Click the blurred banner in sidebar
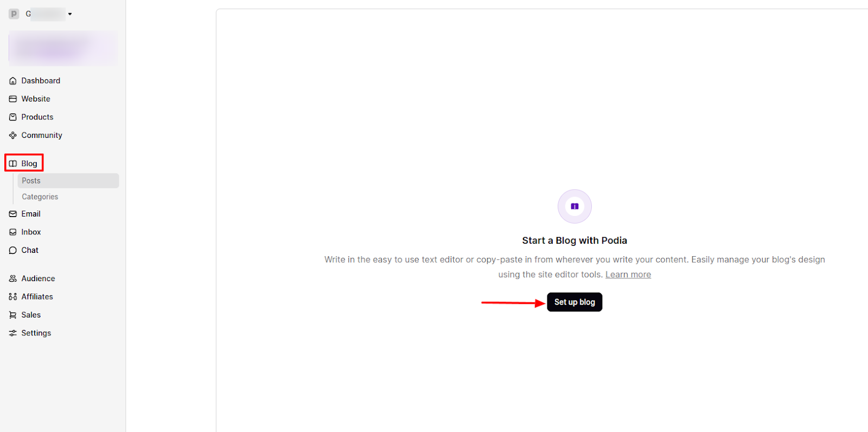This screenshot has width=868, height=432. pyautogui.click(x=63, y=48)
